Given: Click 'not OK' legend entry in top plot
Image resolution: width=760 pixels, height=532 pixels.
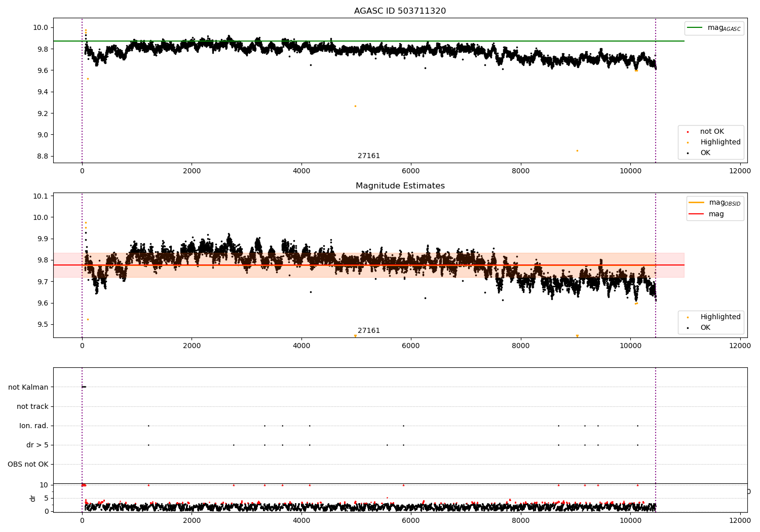Looking at the screenshot, I should click(x=712, y=131).
